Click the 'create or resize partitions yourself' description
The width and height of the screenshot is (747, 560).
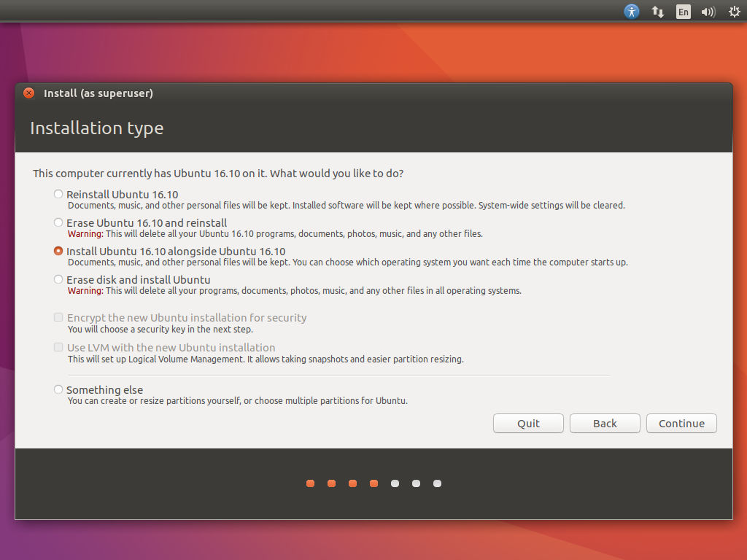click(238, 401)
